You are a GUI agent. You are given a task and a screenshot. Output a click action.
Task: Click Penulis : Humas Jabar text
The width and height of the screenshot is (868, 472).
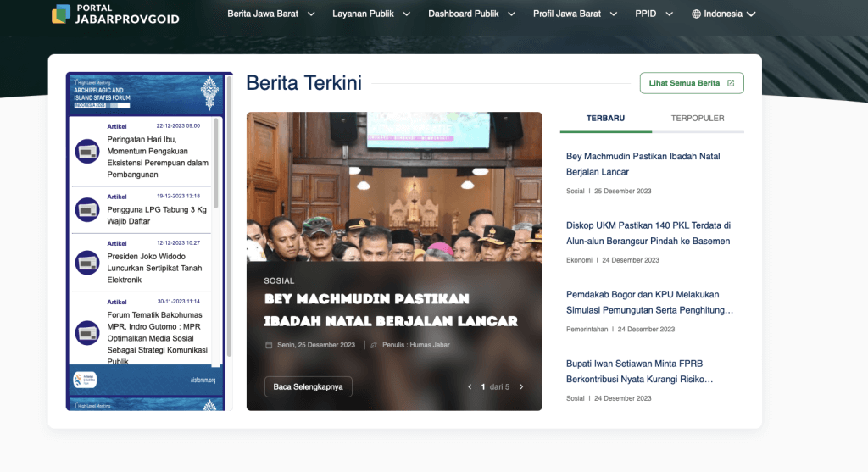pyautogui.click(x=415, y=345)
